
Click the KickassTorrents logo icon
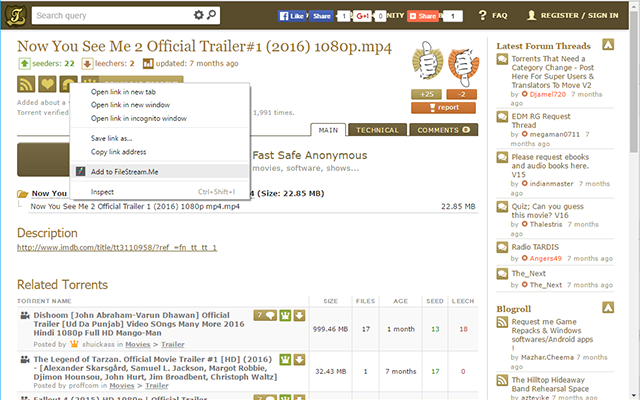pyautogui.click(x=16, y=16)
